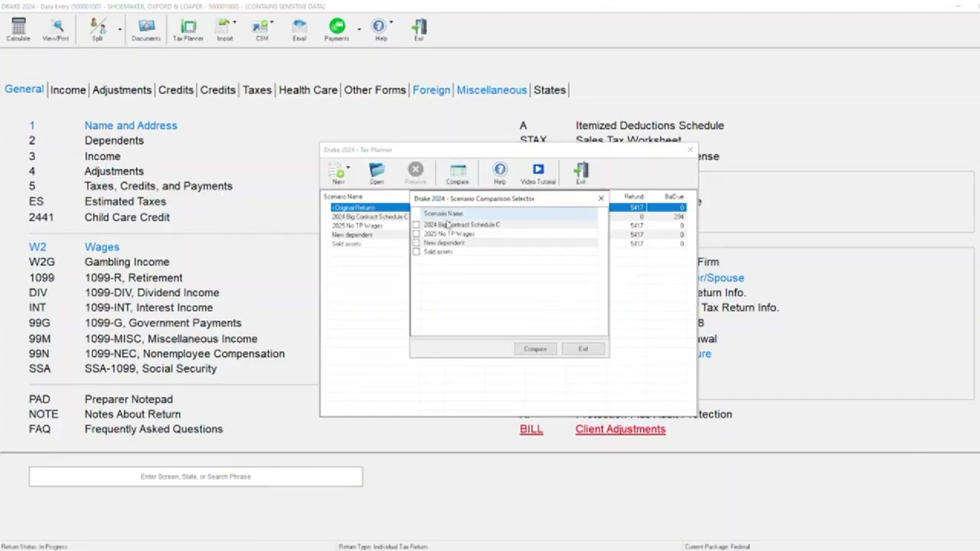Click the Split return icon

[97, 30]
